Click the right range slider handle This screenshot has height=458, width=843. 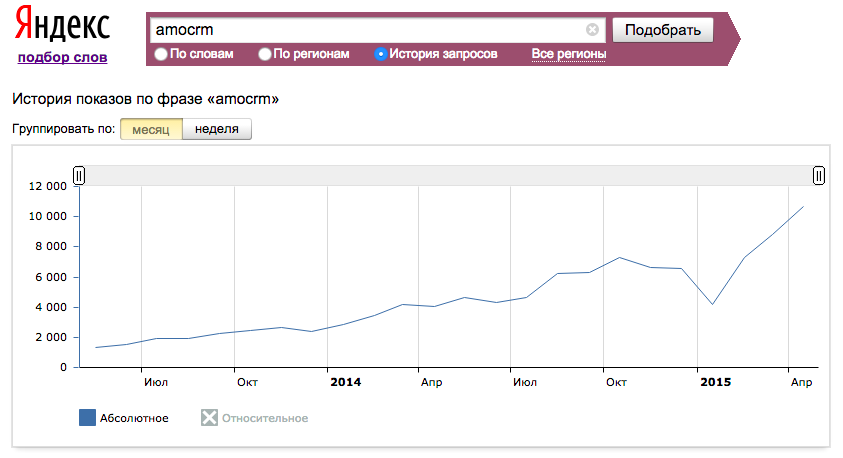pyautogui.click(x=819, y=176)
